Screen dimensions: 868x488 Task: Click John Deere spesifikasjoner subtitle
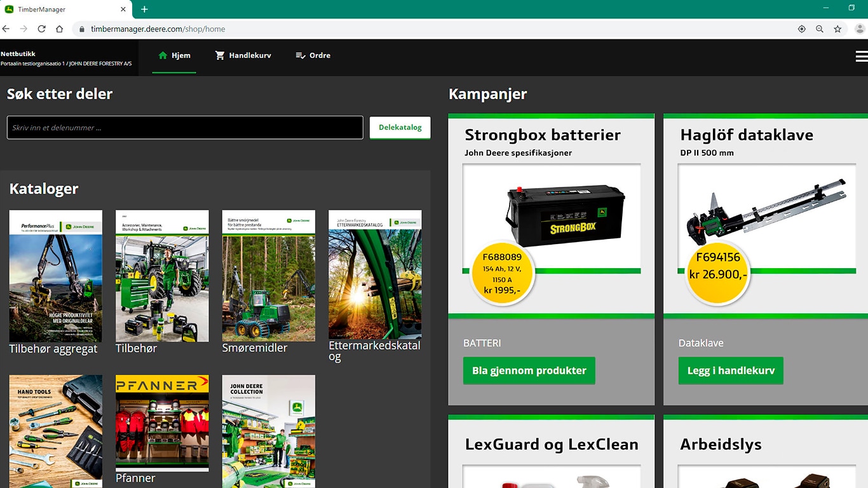(x=519, y=153)
